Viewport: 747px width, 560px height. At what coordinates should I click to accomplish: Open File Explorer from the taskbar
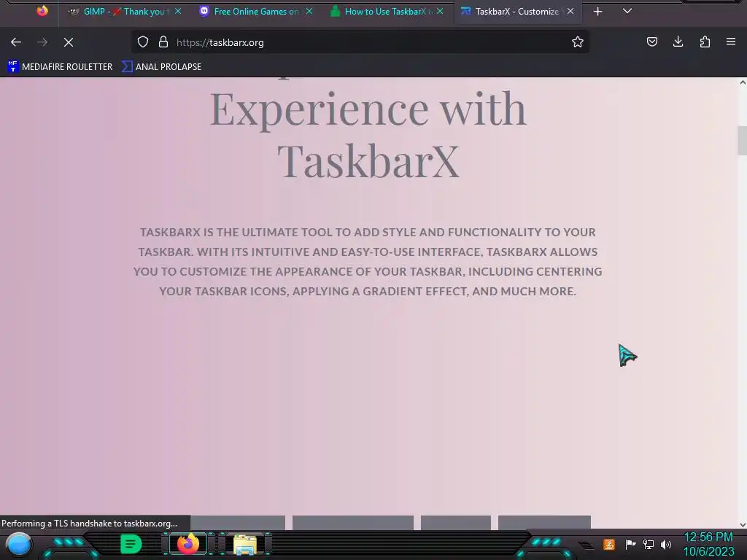(x=245, y=544)
